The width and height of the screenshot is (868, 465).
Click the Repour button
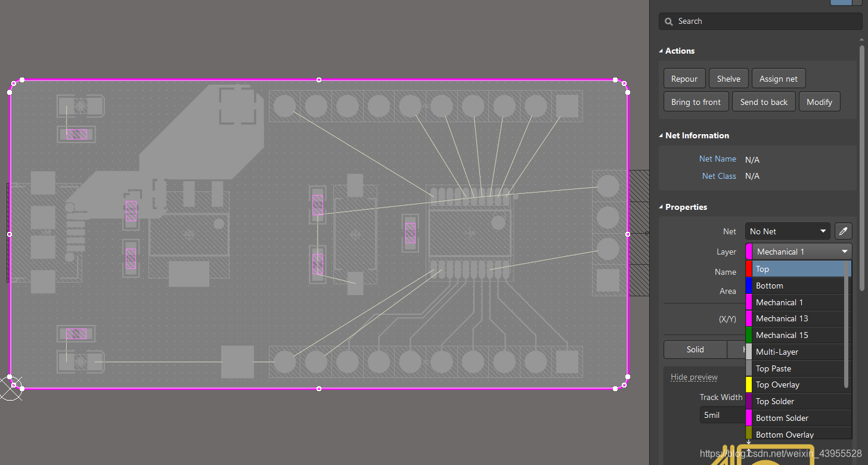[684, 79]
